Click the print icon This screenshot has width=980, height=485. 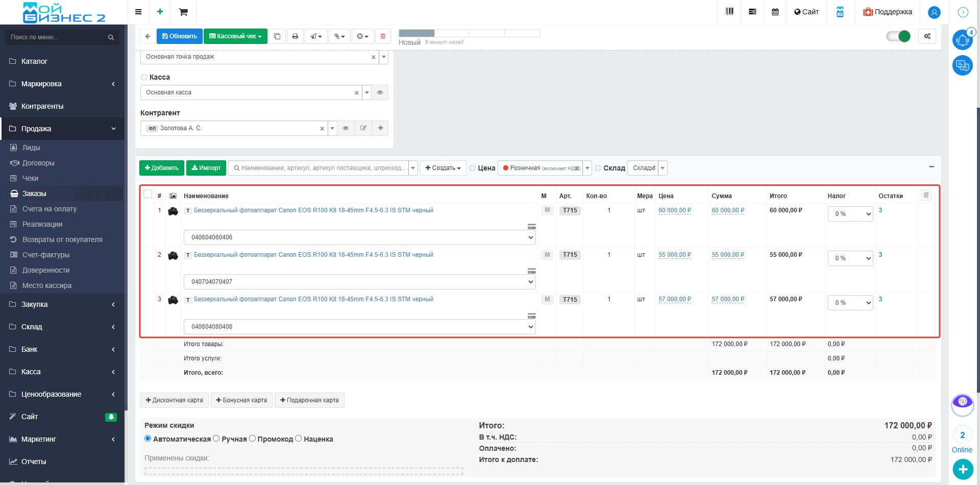[x=295, y=36]
